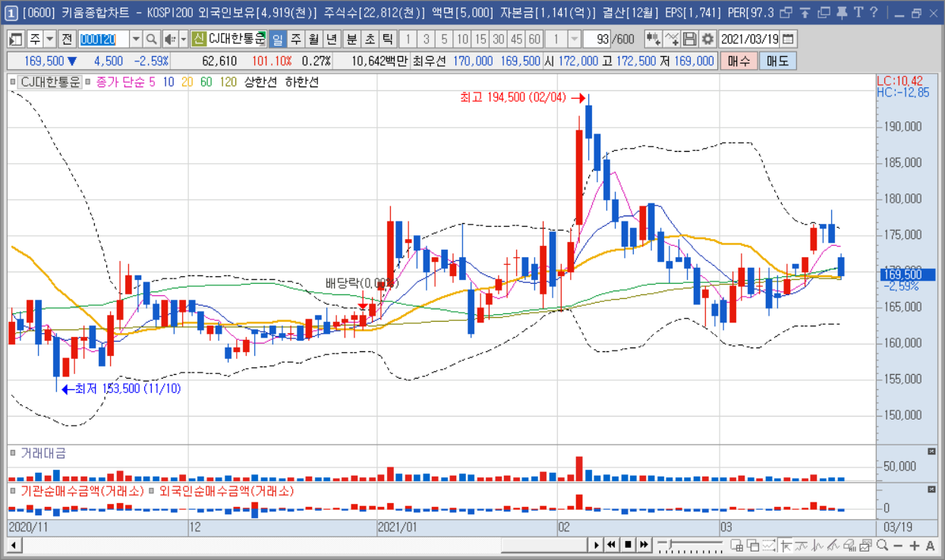
Task: Click the overlapping windows icon
Action: click(x=752, y=545)
